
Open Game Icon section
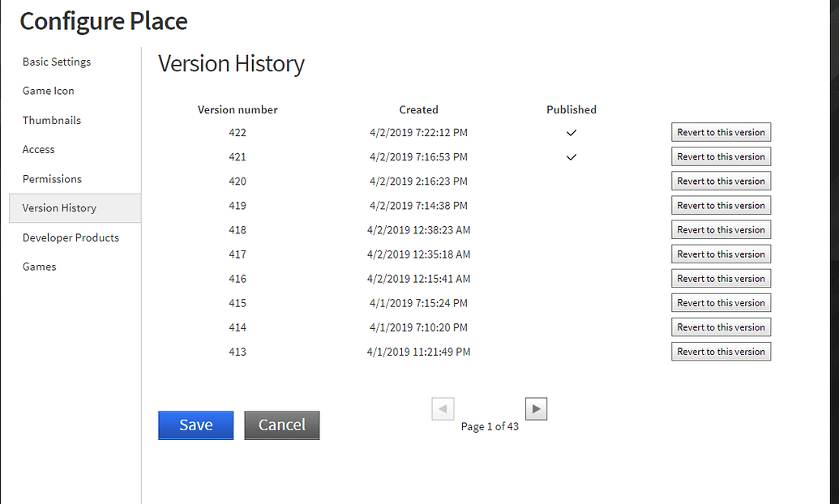click(x=48, y=91)
